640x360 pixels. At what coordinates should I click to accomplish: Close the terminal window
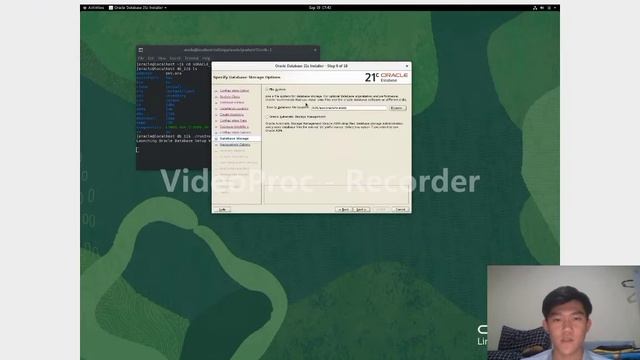click(x=315, y=50)
